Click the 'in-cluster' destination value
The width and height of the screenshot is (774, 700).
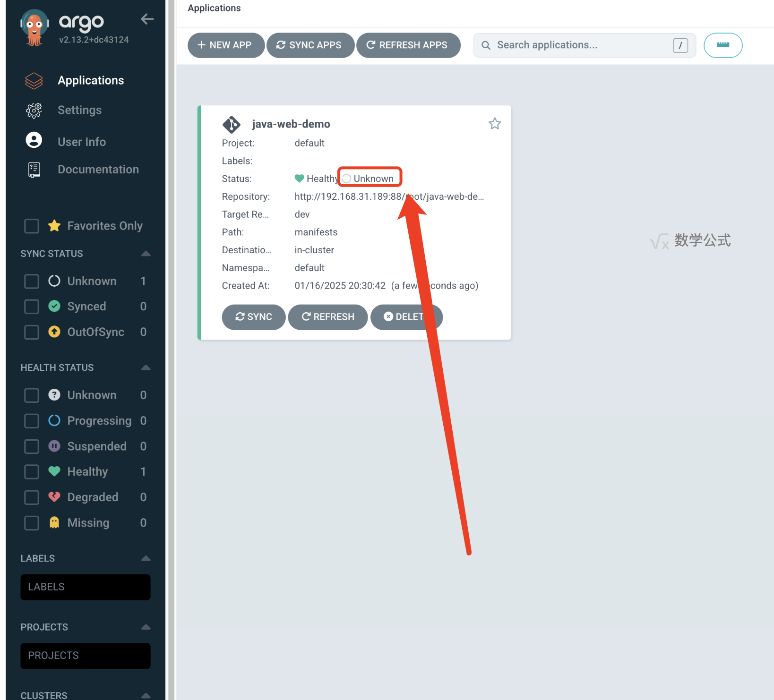click(314, 250)
